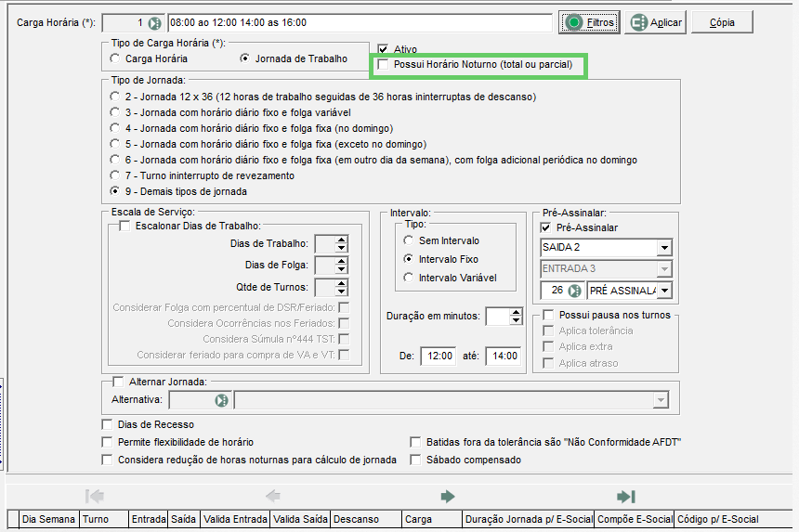Uncheck the Ativo checkbox
Screen dimensions: 799x532
pyautogui.click(x=383, y=49)
